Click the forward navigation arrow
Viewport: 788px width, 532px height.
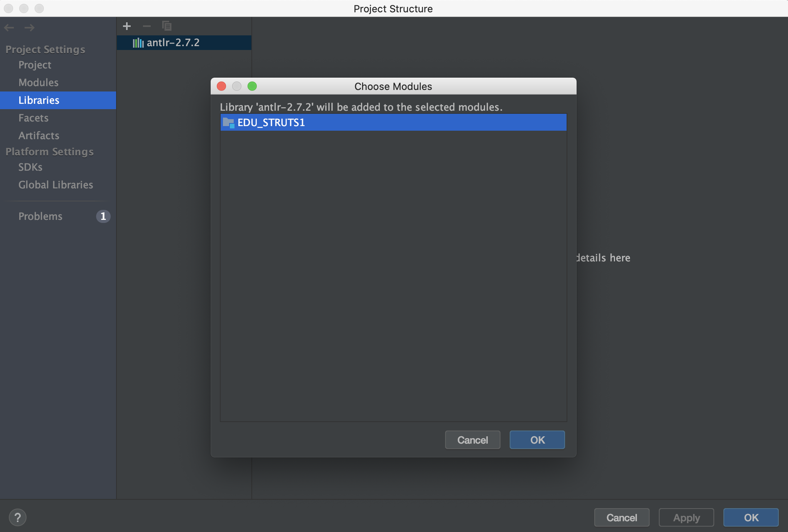click(x=30, y=28)
